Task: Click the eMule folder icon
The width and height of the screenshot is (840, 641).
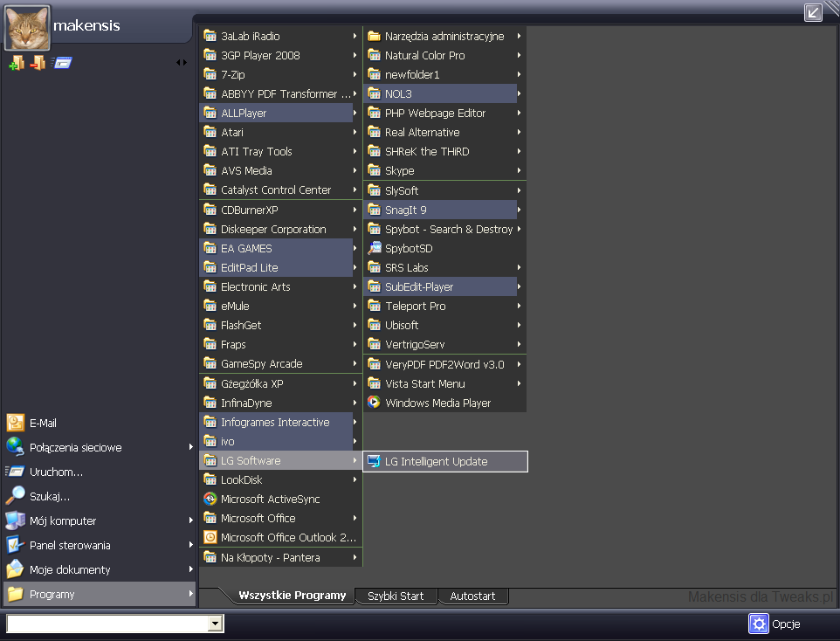Action: click(x=210, y=306)
